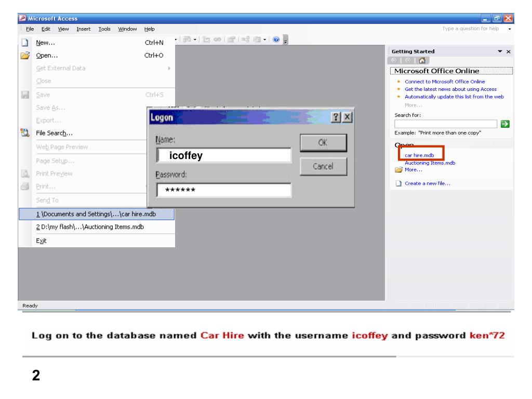
Task: Open Toolbar Options dropdown at toolbar end
Action: (x=285, y=39)
